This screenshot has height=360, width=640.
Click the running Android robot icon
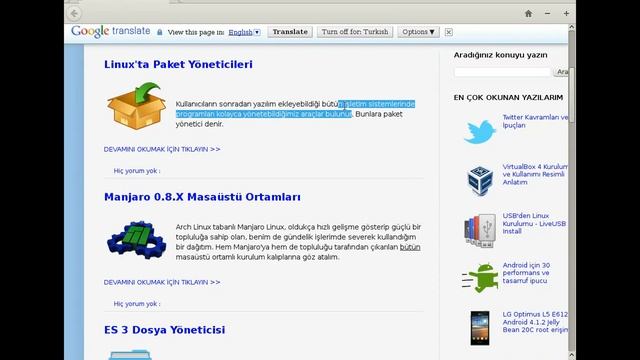480,278
